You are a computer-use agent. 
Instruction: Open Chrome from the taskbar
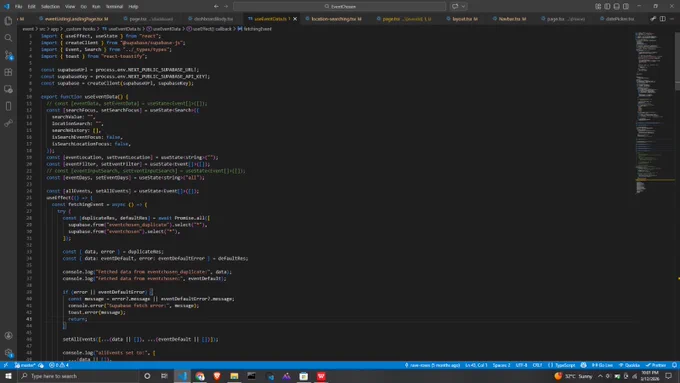click(199, 376)
